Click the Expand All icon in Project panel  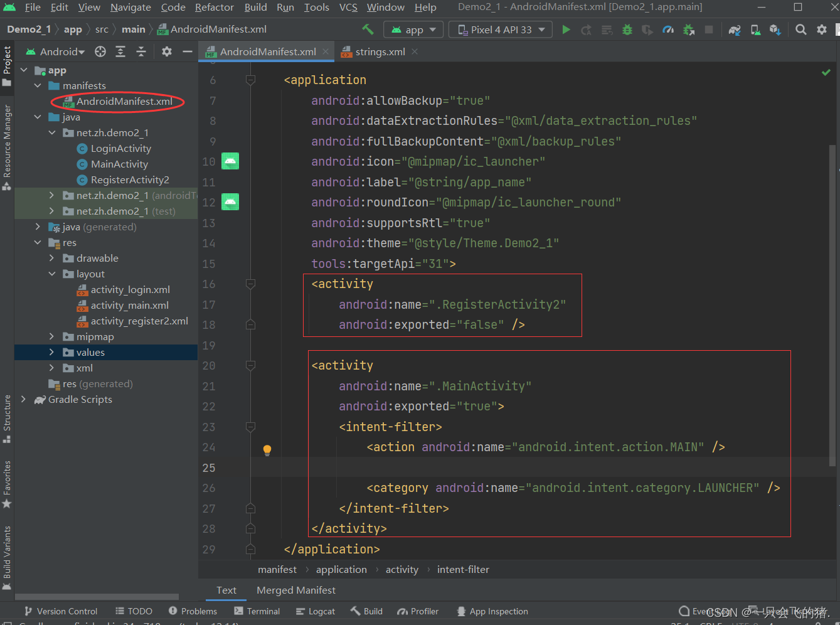click(x=120, y=51)
